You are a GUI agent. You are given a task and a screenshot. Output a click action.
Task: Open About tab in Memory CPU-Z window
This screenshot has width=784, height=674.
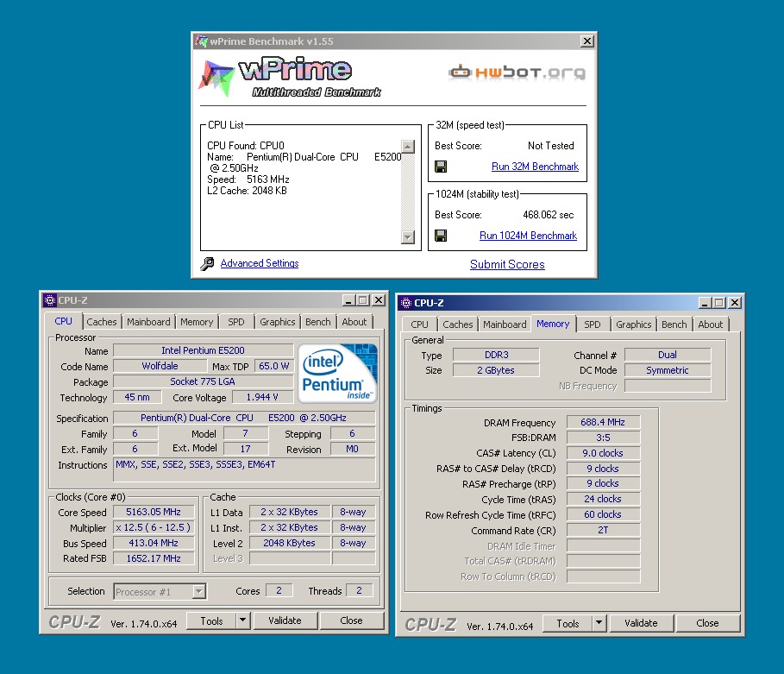[x=710, y=324]
